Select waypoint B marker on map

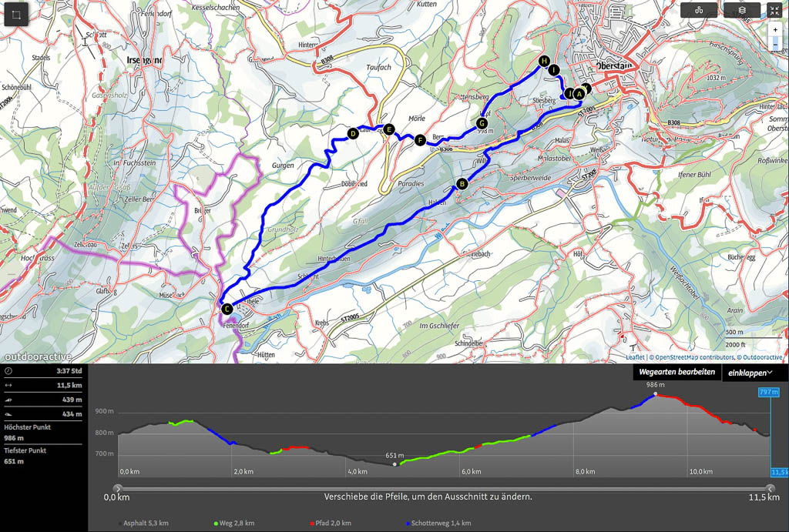pyautogui.click(x=462, y=183)
